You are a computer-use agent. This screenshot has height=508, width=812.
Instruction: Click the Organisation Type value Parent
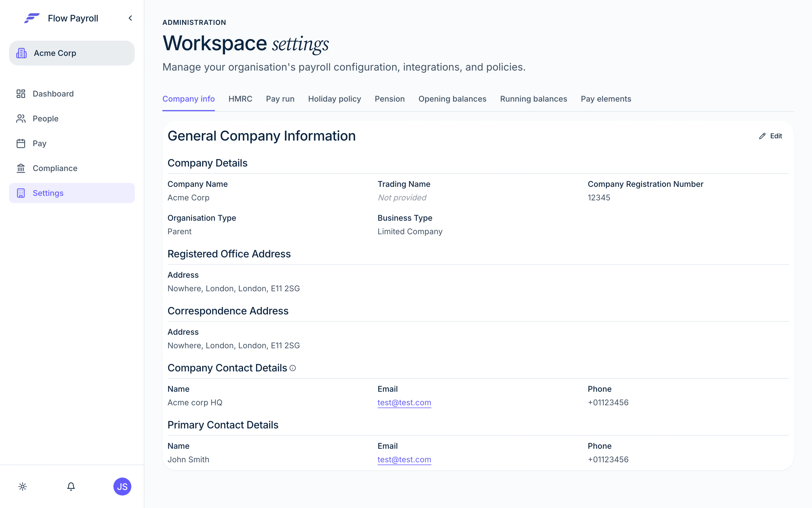coord(180,231)
